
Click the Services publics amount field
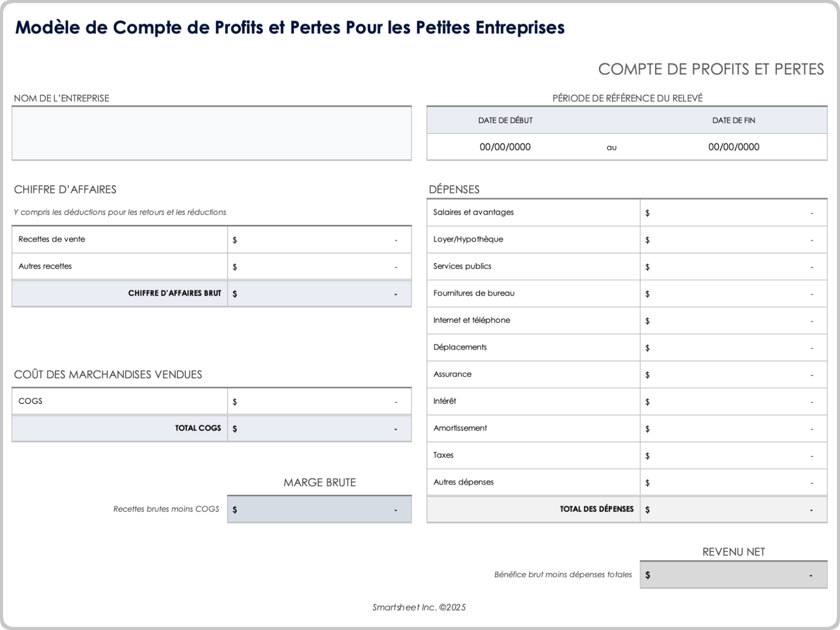(x=734, y=266)
